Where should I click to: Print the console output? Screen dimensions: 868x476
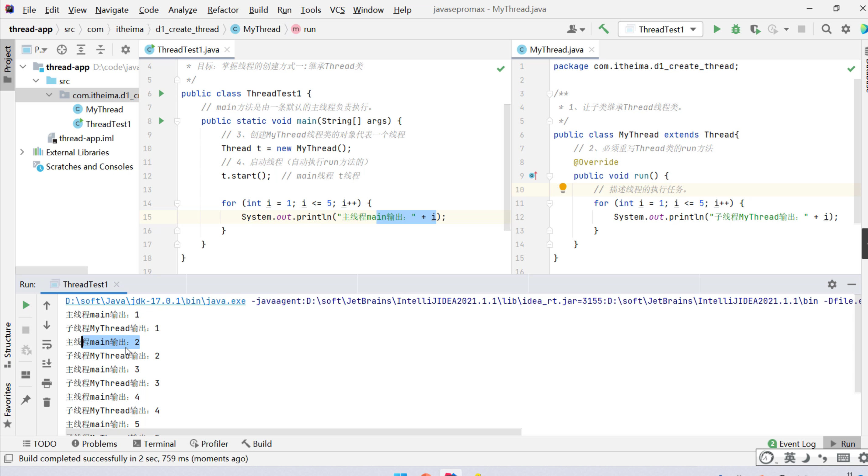pyautogui.click(x=47, y=383)
